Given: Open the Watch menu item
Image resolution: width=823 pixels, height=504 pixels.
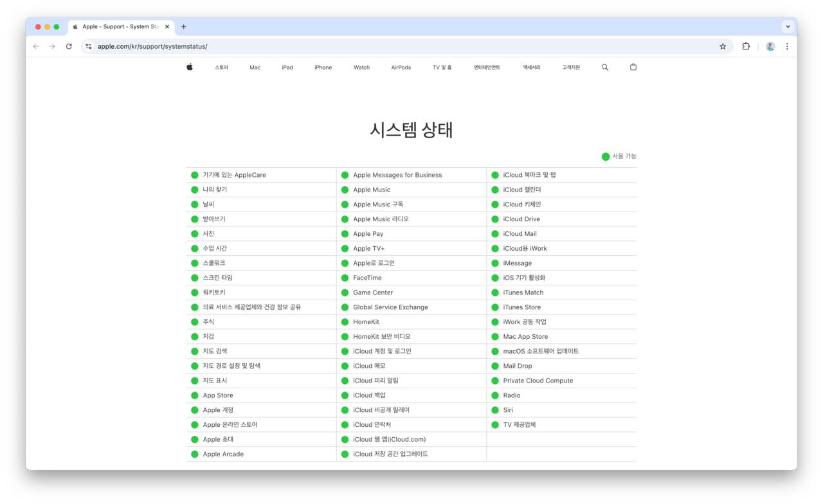Looking at the screenshot, I should click(361, 67).
